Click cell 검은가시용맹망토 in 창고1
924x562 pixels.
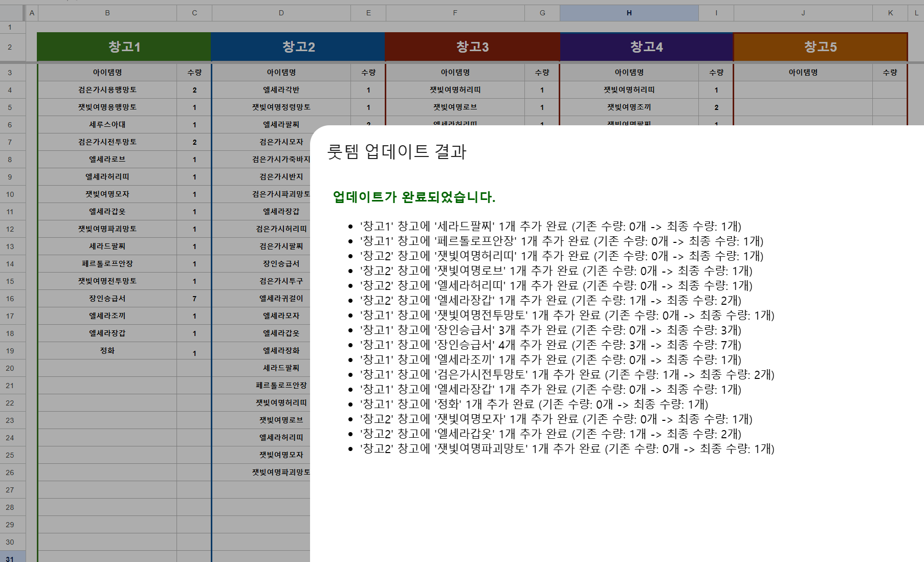[x=107, y=90]
